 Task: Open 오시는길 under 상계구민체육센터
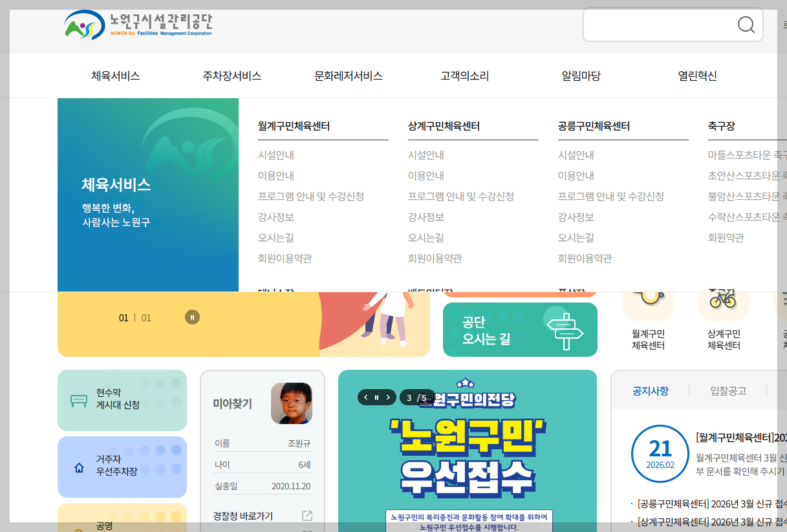pos(426,238)
